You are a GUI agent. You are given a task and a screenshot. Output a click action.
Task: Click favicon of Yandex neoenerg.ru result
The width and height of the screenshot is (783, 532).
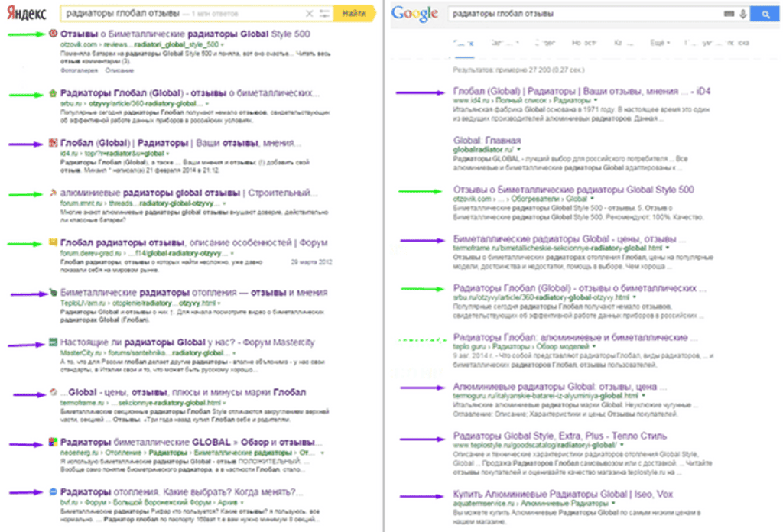tap(53, 442)
